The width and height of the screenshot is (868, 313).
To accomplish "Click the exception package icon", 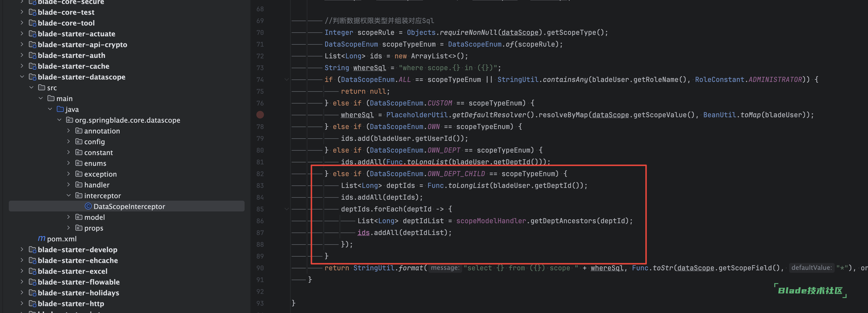I will [x=79, y=174].
